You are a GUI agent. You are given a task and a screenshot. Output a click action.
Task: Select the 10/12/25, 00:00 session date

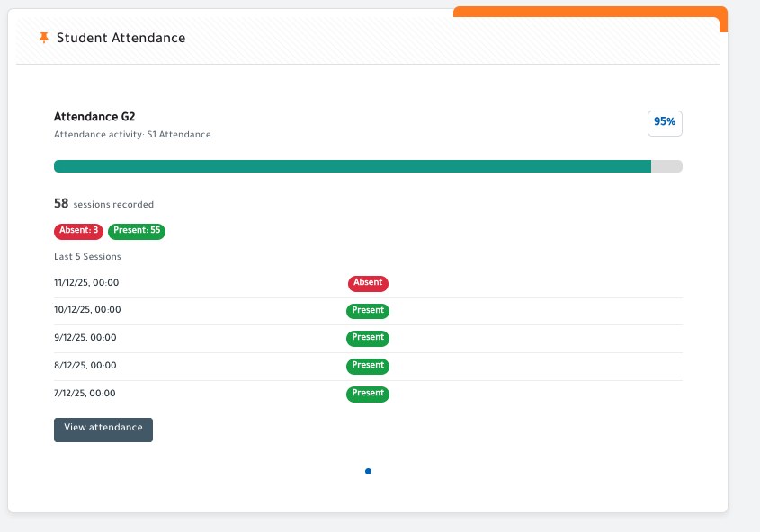click(x=87, y=310)
